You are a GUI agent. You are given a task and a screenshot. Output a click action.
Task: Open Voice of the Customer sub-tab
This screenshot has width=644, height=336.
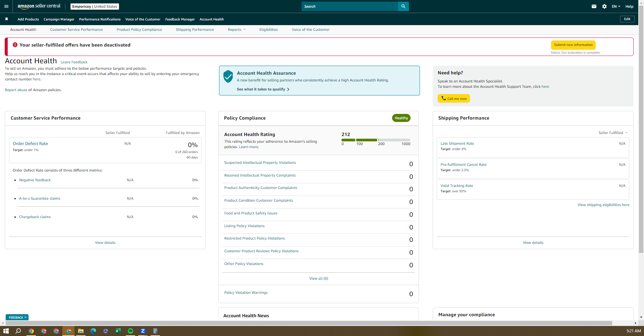pos(311,29)
